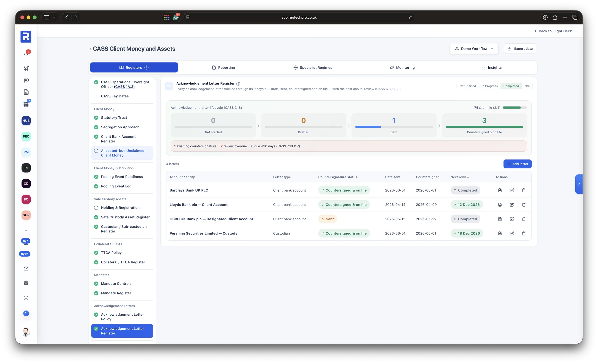
Task: Switch to the Insights tab
Action: (491, 68)
